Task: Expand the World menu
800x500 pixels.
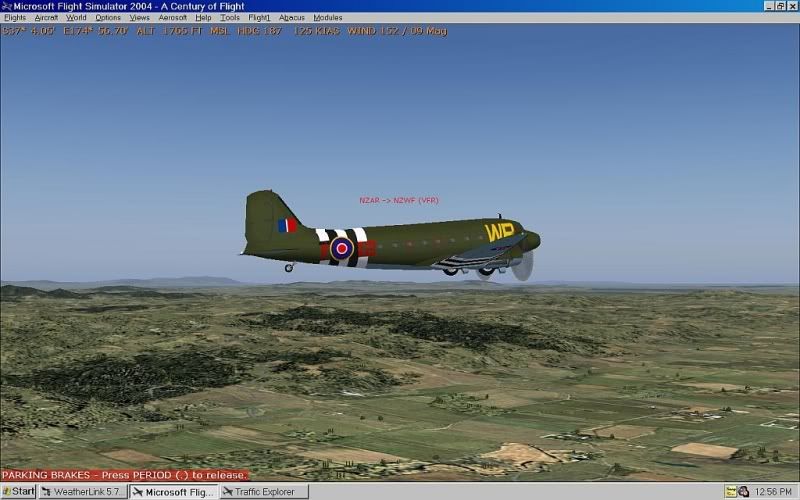Action: click(76, 18)
